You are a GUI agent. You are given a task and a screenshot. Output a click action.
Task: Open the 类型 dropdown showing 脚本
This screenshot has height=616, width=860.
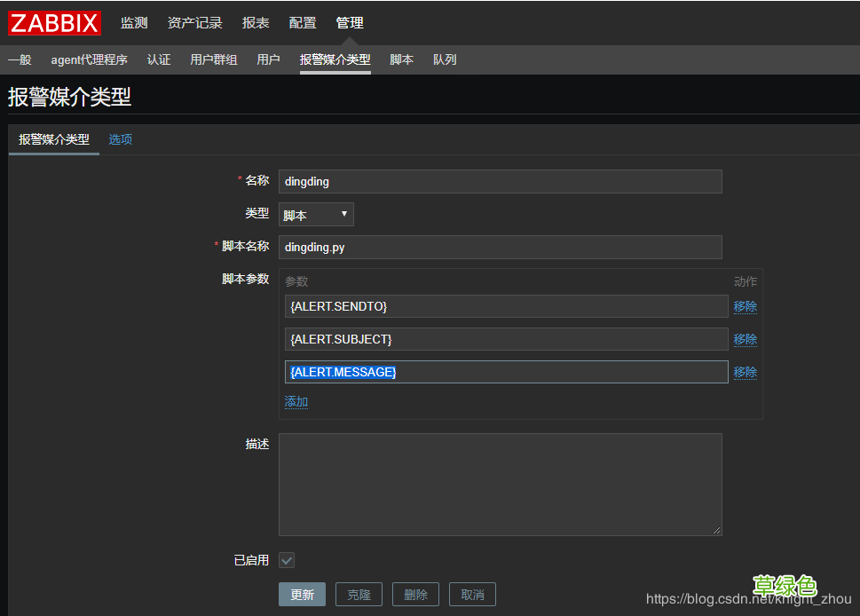point(315,214)
